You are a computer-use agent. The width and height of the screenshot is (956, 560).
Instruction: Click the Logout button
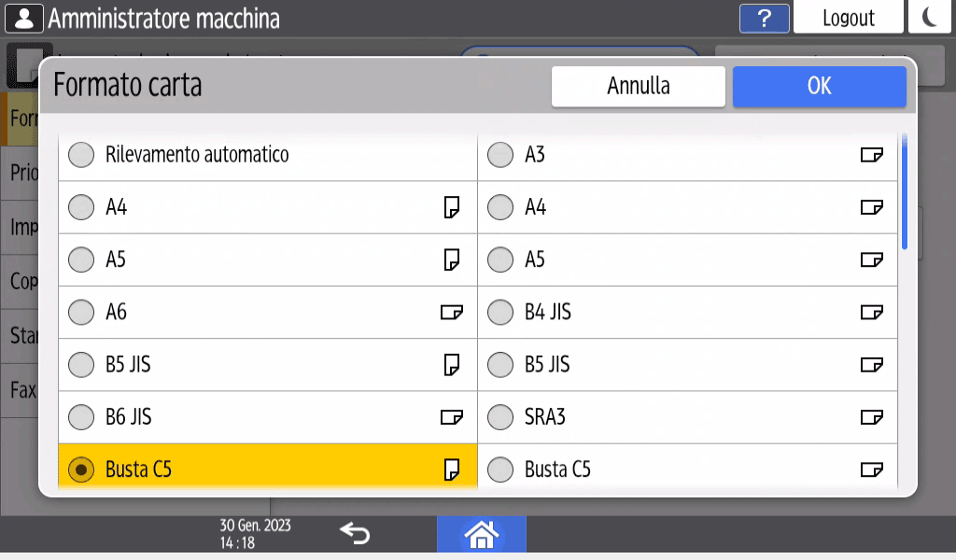tap(848, 18)
